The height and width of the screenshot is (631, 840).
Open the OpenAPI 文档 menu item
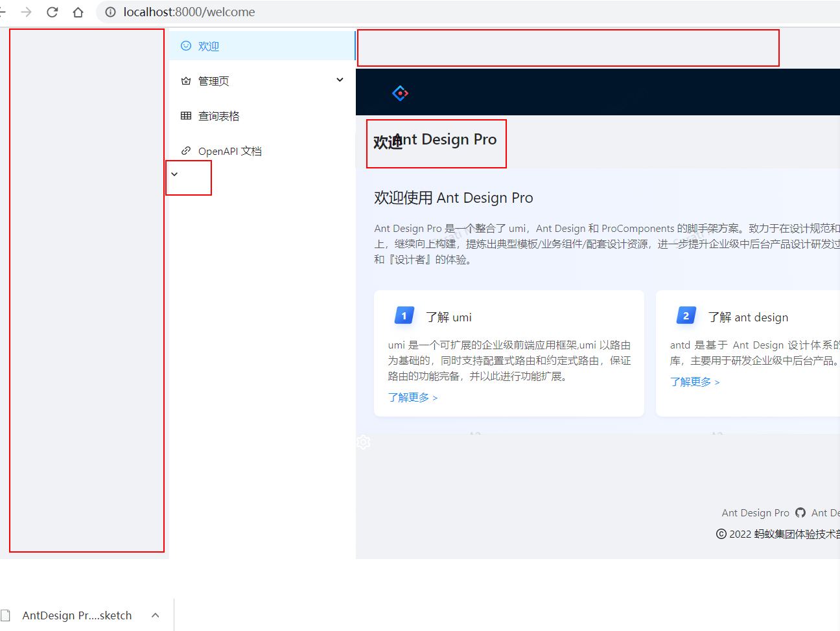tap(262, 151)
